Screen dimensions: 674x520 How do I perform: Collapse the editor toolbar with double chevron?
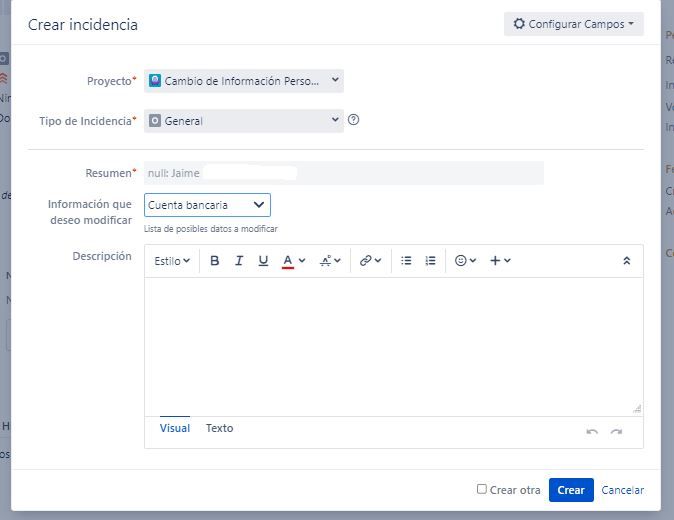[627, 260]
